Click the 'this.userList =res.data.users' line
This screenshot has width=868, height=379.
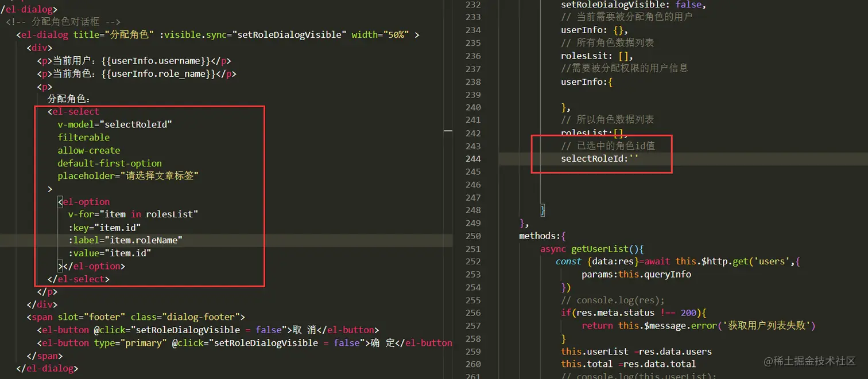(x=636, y=351)
